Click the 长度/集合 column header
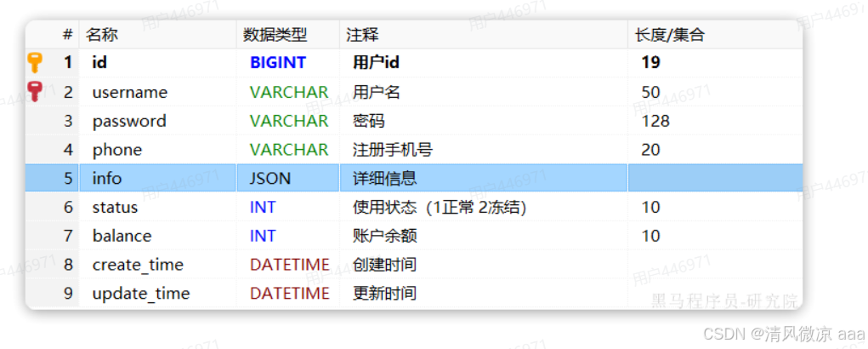This screenshot has width=868, height=349. (x=670, y=35)
